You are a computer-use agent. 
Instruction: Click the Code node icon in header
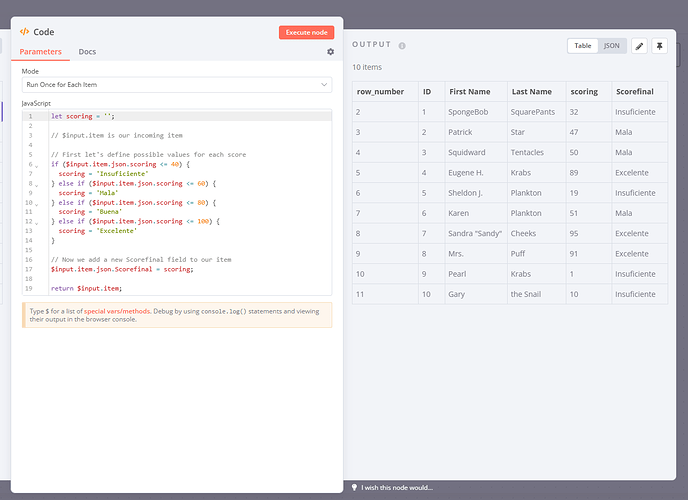click(x=25, y=32)
